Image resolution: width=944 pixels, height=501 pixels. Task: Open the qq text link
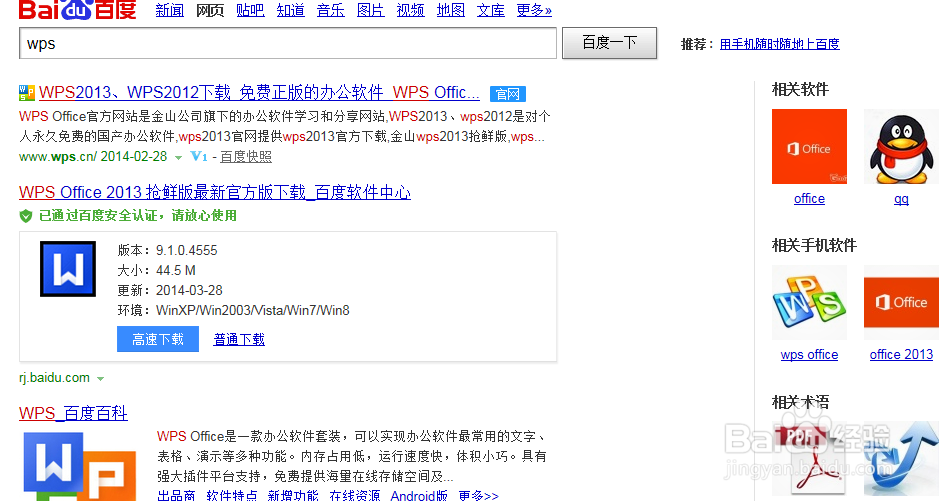tap(901, 199)
